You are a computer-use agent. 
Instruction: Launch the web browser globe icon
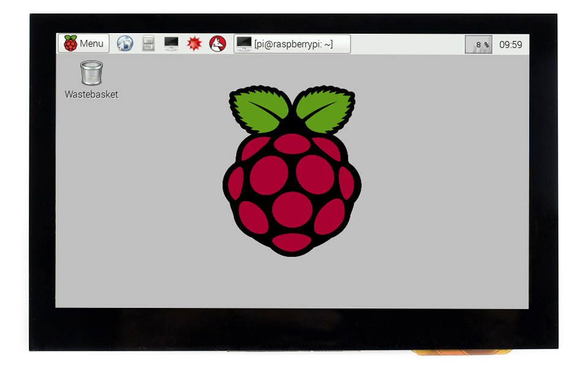(125, 44)
